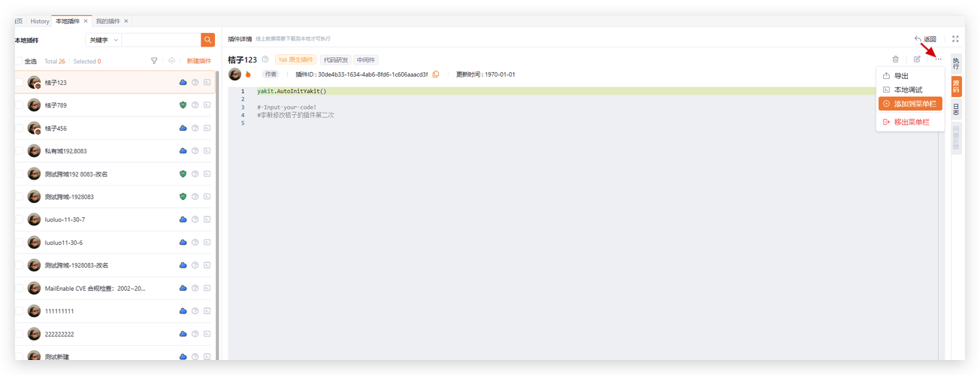Viewport: 980px width, 375px height.
Task: Click the 新建插件 link
Action: [198, 61]
